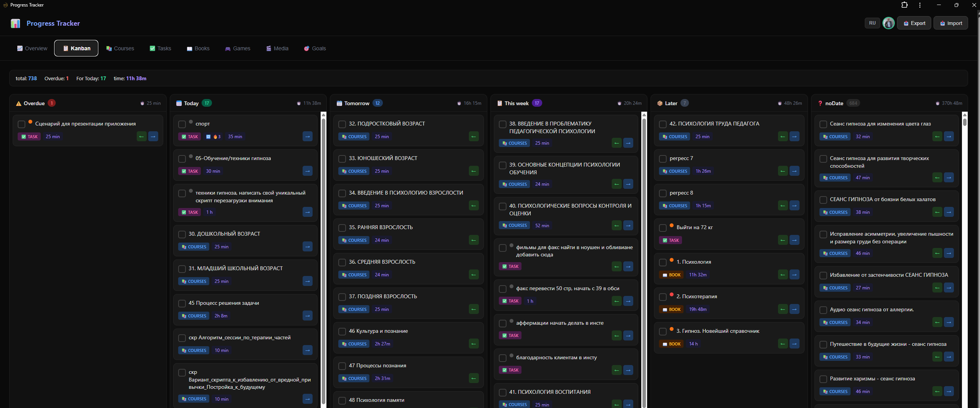Mark Выйти на 72 кг task complete
The height and width of the screenshot is (408, 980).
coord(663,227)
